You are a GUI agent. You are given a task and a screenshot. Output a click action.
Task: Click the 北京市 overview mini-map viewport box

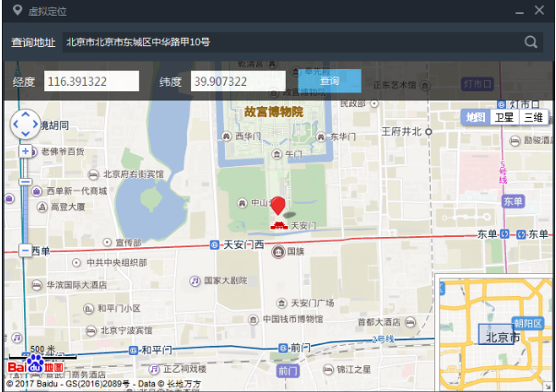(495, 334)
